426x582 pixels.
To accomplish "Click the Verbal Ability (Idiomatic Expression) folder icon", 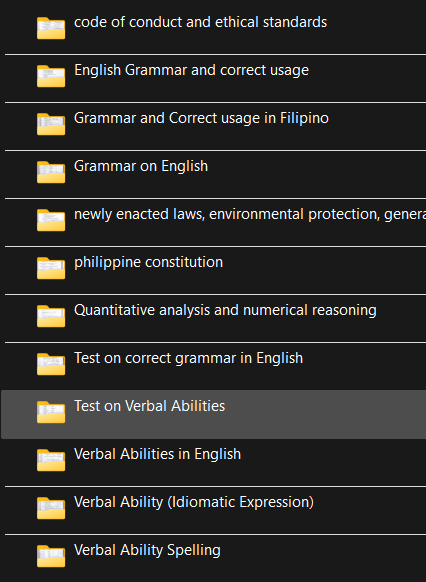I will (51, 508).
